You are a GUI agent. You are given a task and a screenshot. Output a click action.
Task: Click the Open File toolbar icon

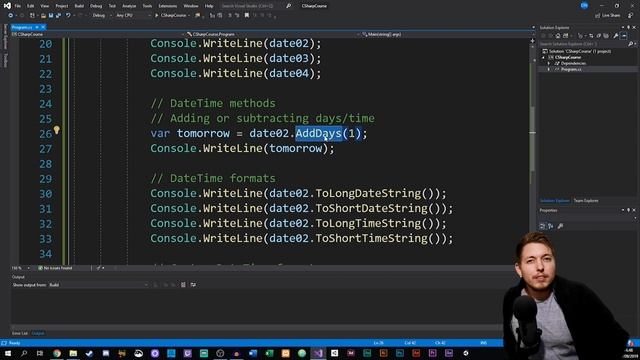point(43,16)
